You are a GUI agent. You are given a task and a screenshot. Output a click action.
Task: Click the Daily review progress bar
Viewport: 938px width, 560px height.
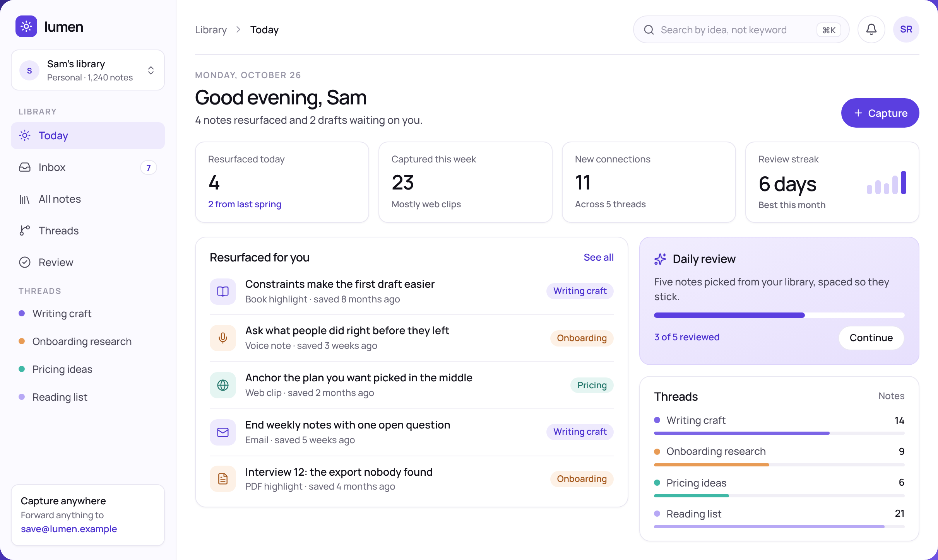click(x=779, y=315)
